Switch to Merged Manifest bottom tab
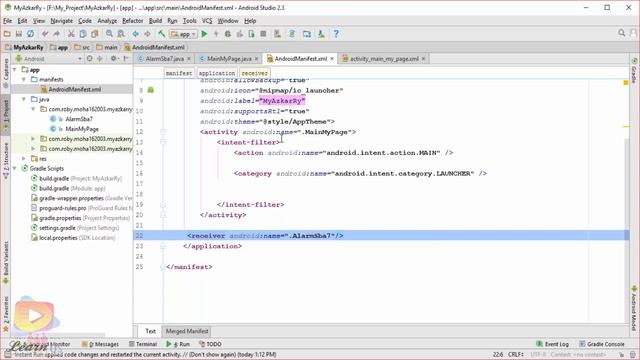Image resolution: width=640 pixels, height=360 pixels. point(187,331)
